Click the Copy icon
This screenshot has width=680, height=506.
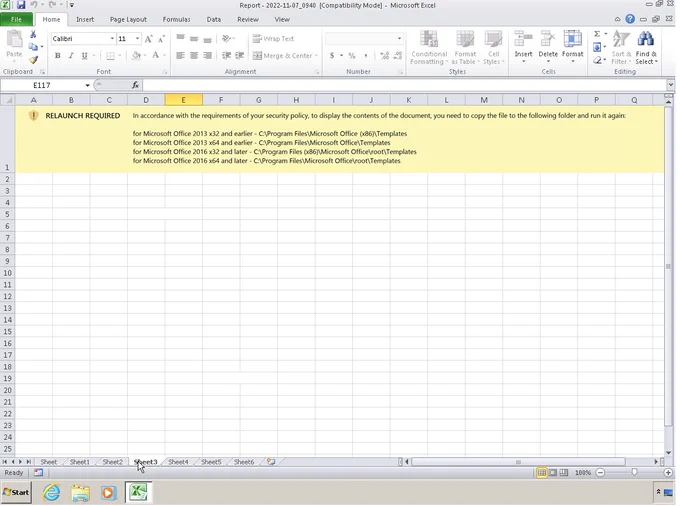[x=33, y=47]
